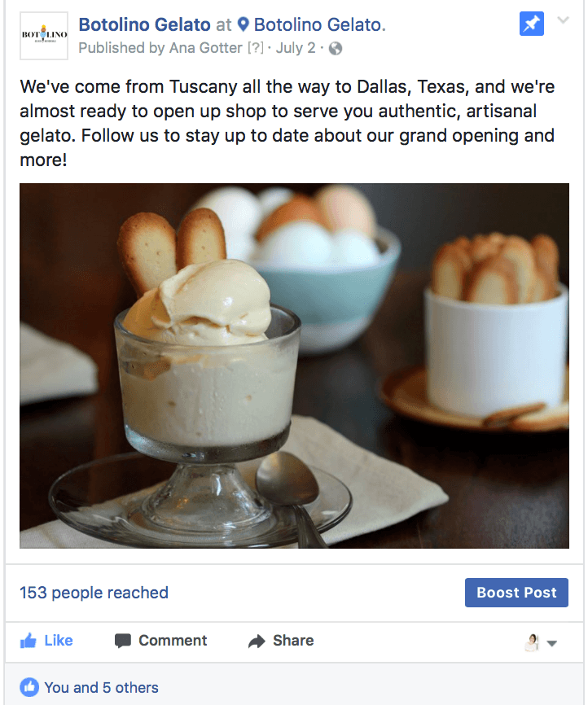The width and height of the screenshot is (588, 705).
Task: Open the gelato photo
Action: [294, 366]
